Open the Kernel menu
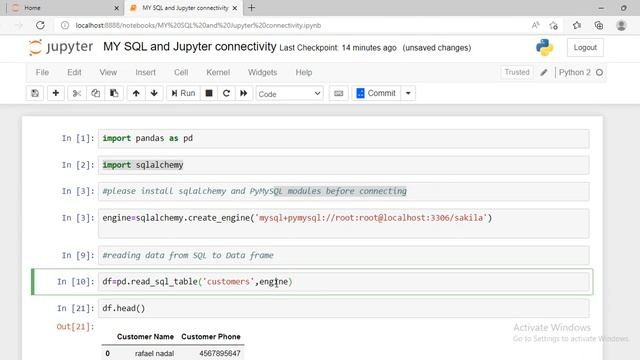640x360 pixels. [218, 72]
